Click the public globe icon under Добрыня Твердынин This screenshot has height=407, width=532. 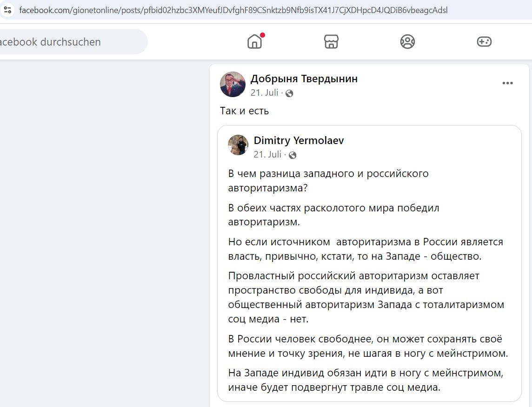pos(289,93)
